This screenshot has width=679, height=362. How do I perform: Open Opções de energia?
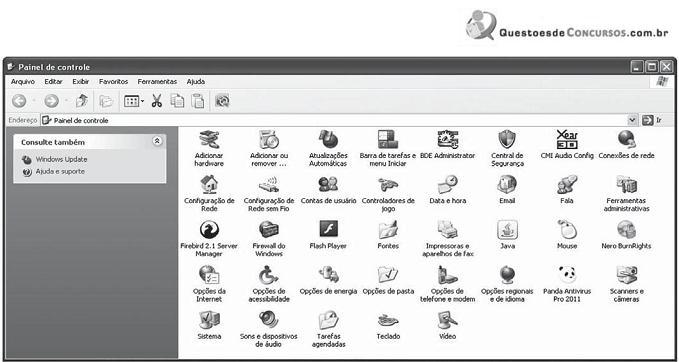pos(328,275)
